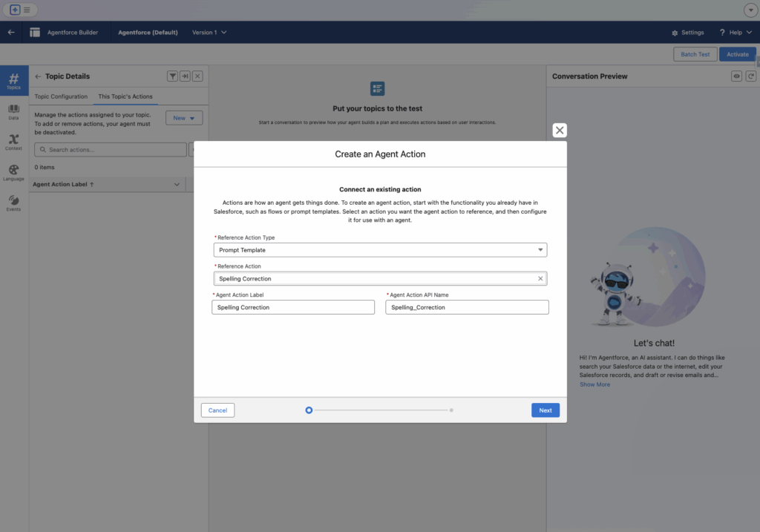The height and width of the screenshot is (532, 760).
Task: Open the Events sidebar panel
Action: 13,203
